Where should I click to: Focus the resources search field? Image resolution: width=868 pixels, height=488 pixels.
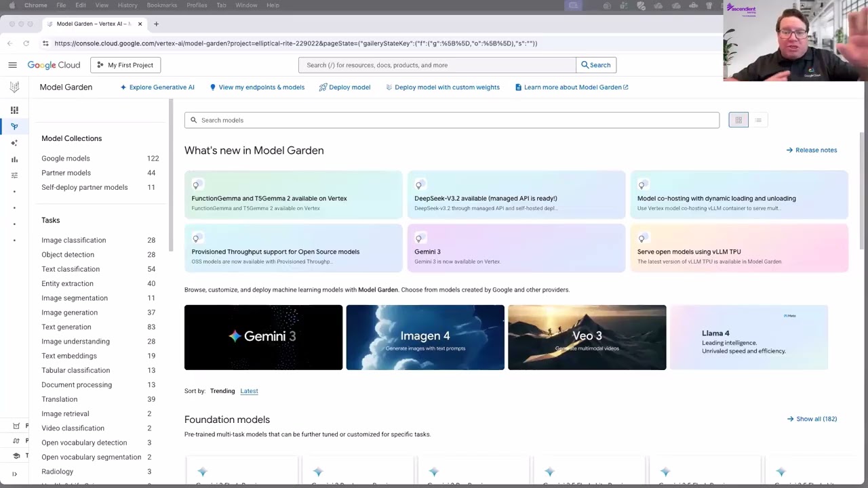[x=437, y=65]
